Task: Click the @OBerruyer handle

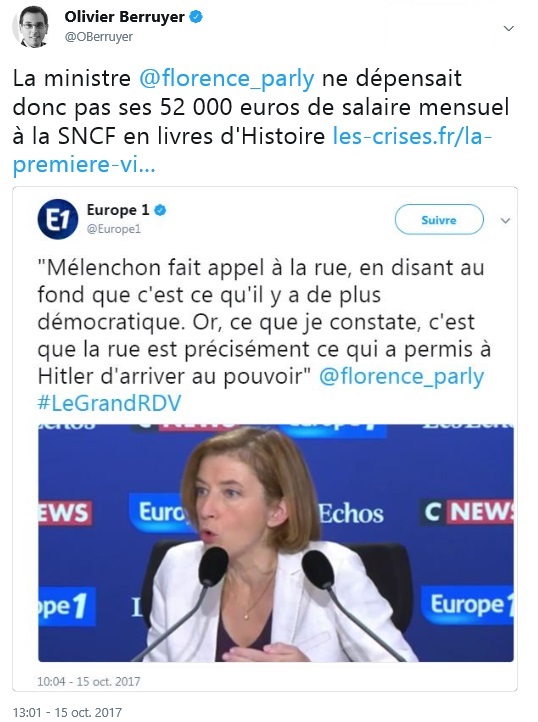Action: click(x=99, y=37)
